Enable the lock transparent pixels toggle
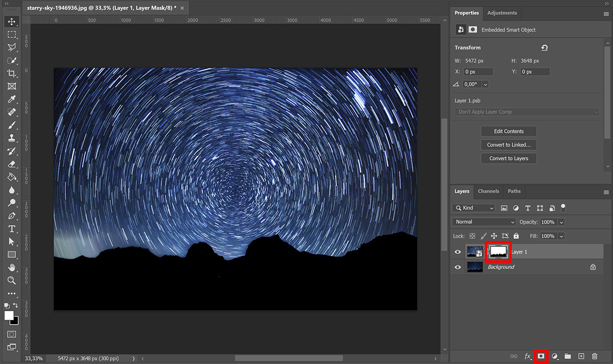The height and width of the screenshot is (364, 613). (473, 236)
